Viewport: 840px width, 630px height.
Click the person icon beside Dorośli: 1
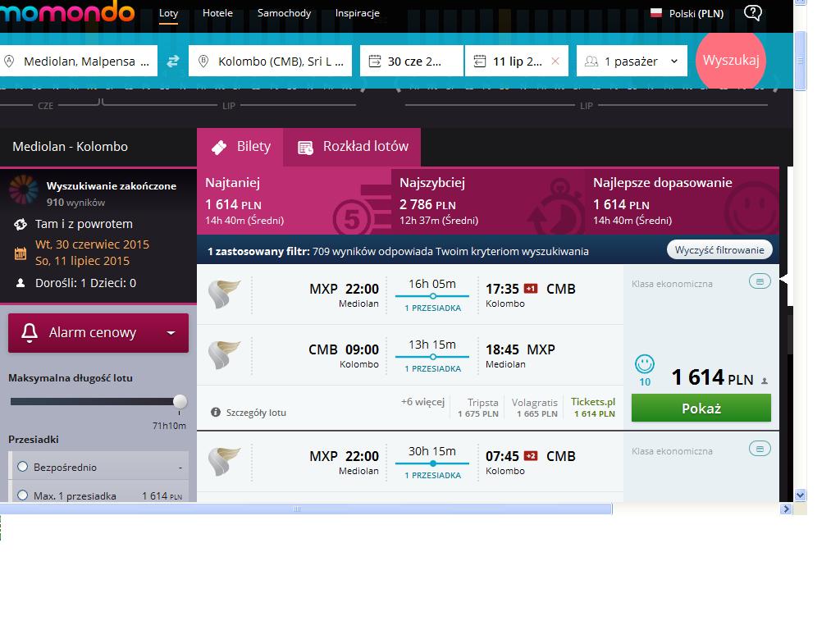21,283
